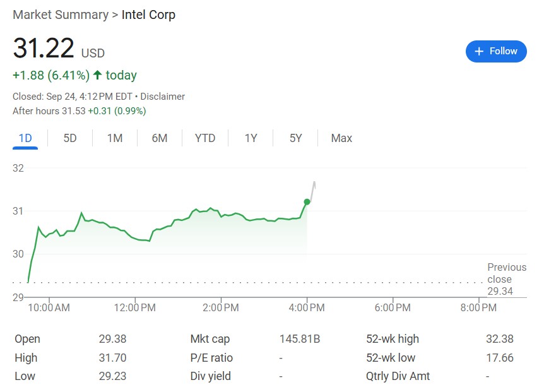Viewport: 556px width, 392px height.
Task: Click the 52-wk high value
Action: (499, 339)
